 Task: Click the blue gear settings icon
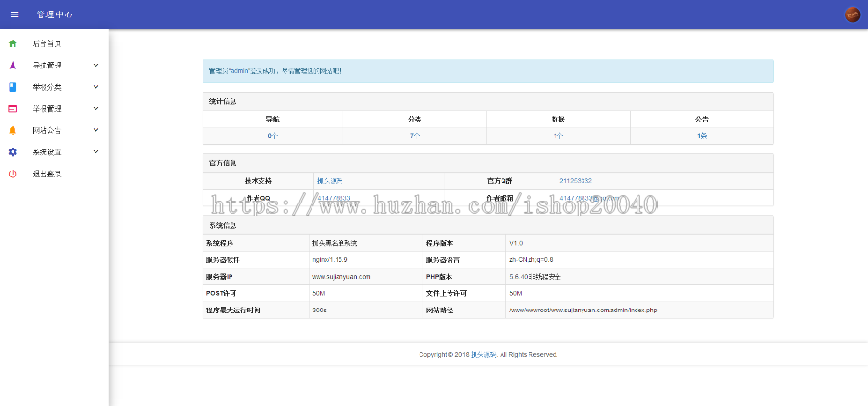coord(13,152)
